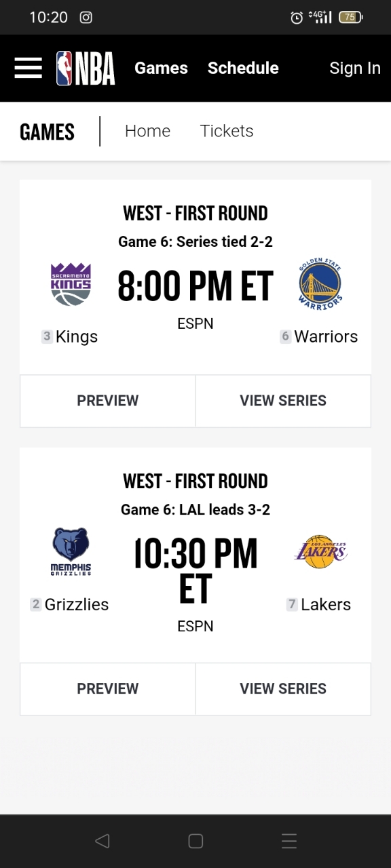391x868 pixels.
Task: Open the Schedule menu item
Action: click(x=243, y=68)
